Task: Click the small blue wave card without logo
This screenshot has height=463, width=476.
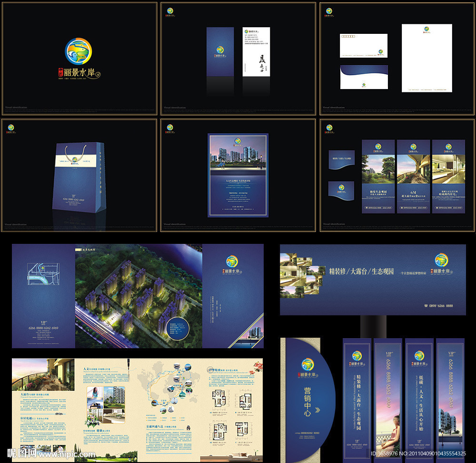Action: 341,160
